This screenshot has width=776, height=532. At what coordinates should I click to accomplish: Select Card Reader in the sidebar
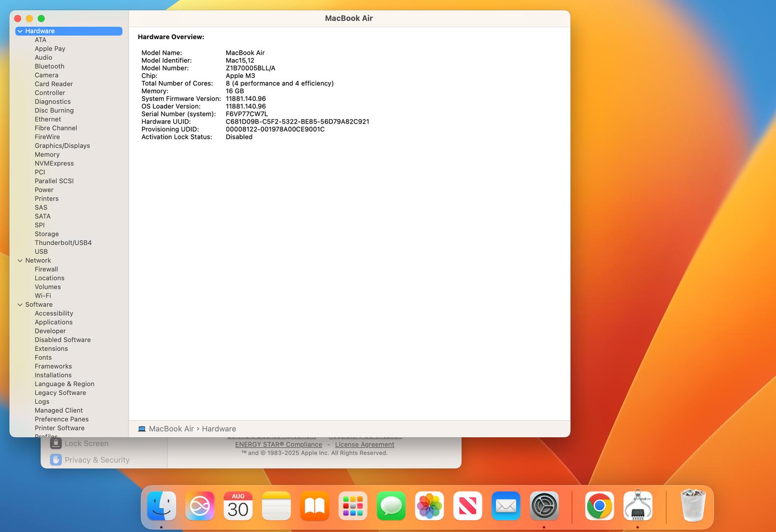click(54, 84)
